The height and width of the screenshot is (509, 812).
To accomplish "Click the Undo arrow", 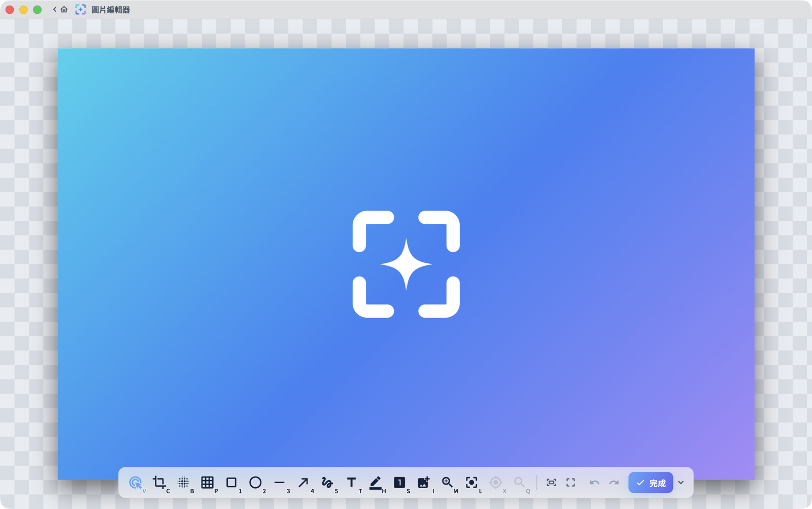I will [x=594, y=483].
